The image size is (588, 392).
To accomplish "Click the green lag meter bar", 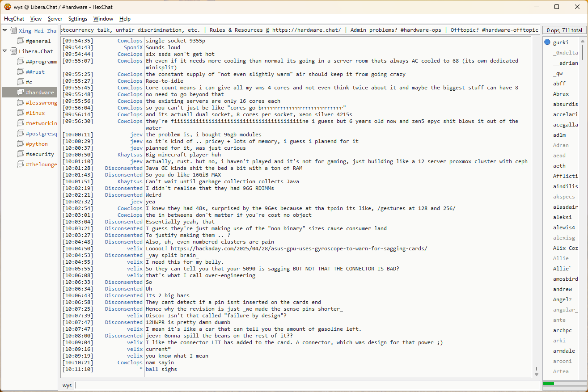I will point(549,384).
